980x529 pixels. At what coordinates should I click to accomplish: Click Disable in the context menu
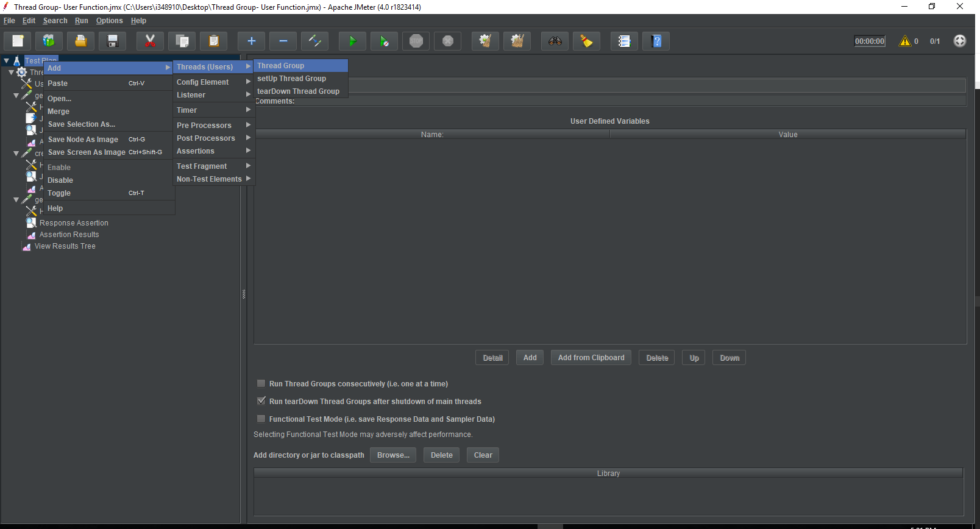109,180
